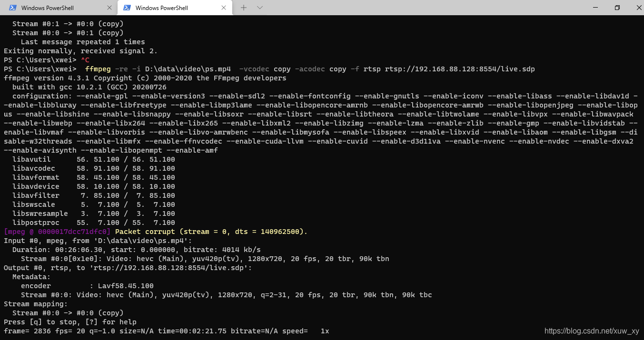Image resolution: width=644 pixels, height=340 pixels.
Task: Click the libavcodec version row
Action: (x=94, y=168)
